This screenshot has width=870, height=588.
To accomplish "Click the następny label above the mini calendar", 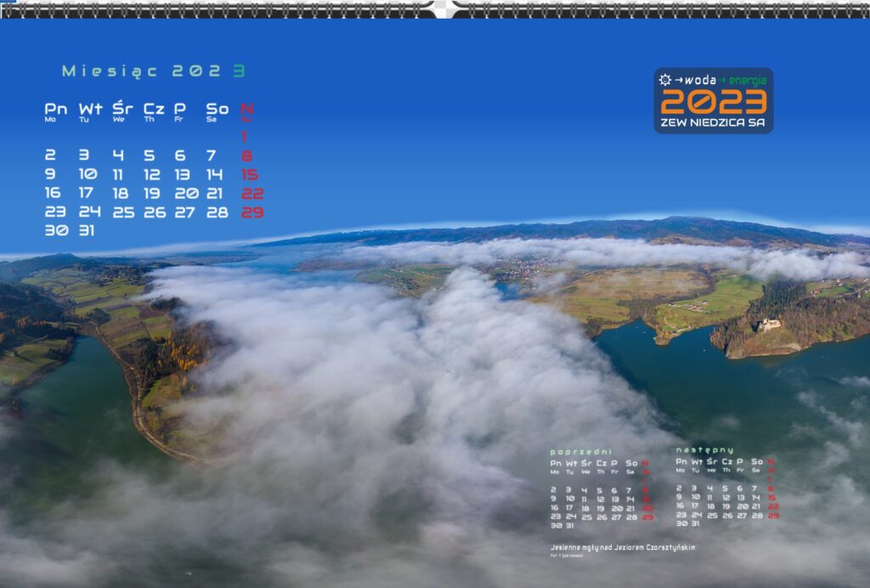I will point(704,449).
